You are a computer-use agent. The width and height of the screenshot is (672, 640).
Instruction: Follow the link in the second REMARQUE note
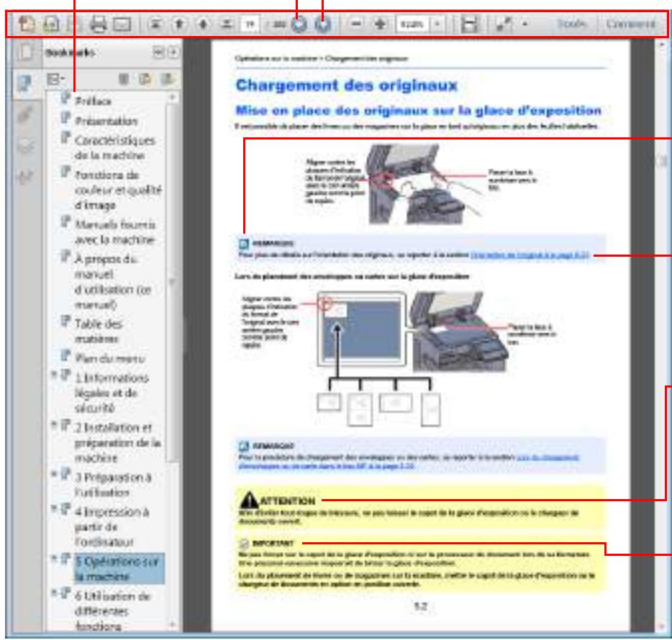click(409, 462)
